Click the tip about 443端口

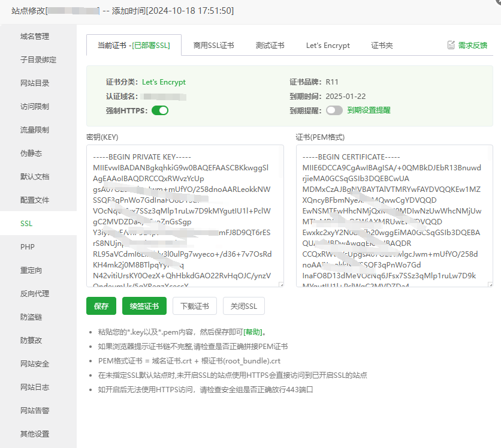pyautogui.click(x=206, y=389)
